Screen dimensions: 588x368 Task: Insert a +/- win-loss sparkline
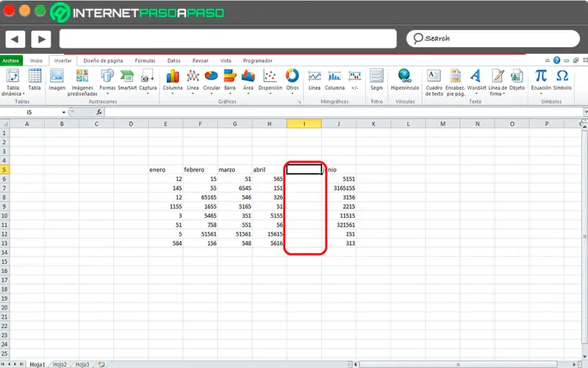355,79
